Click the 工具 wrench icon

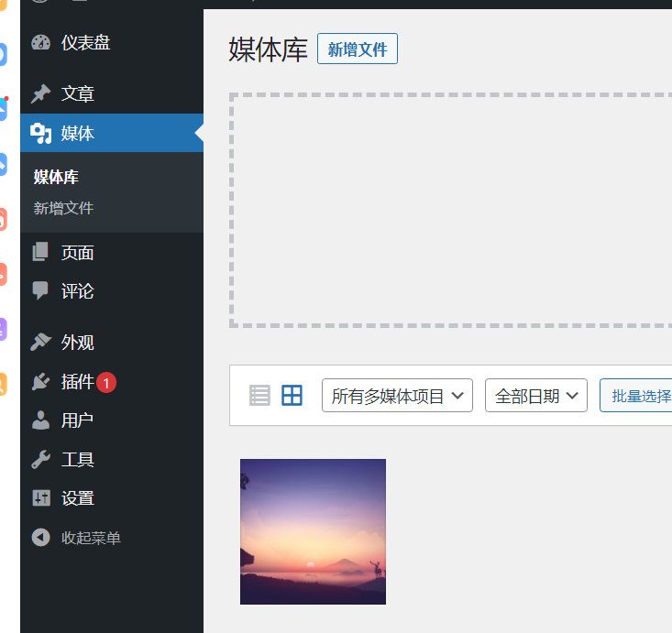click(40, 460)
